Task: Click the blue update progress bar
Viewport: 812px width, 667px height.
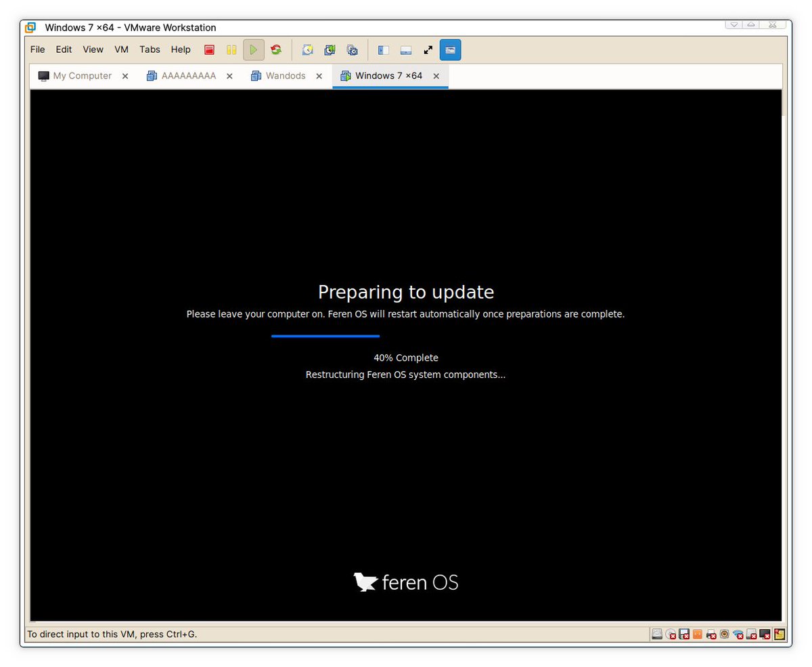Action: tap(325, 336)
